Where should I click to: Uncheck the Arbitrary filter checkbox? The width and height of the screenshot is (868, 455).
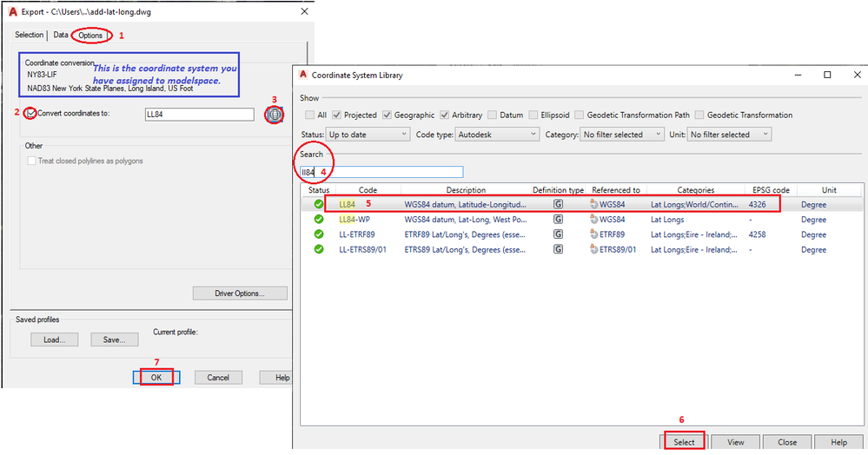coord(445,115)
